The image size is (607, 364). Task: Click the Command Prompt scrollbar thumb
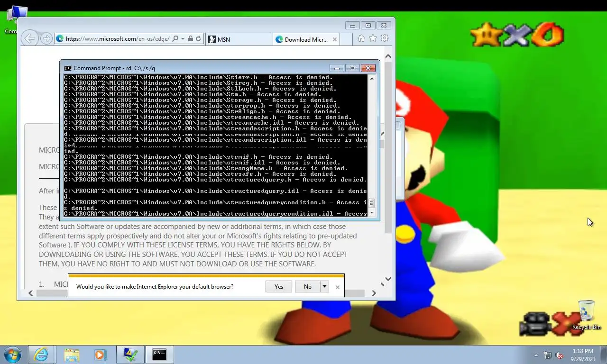371,203
